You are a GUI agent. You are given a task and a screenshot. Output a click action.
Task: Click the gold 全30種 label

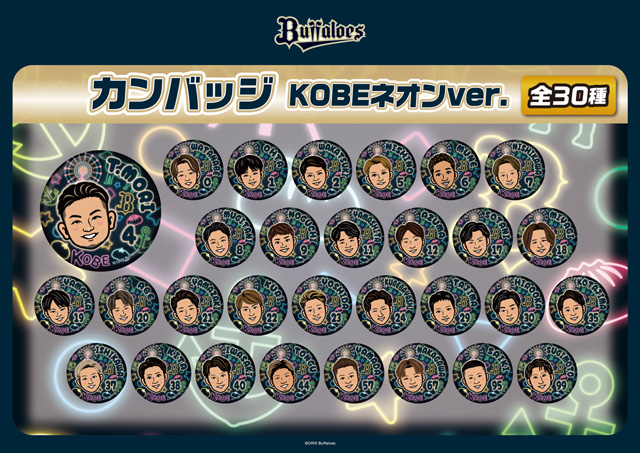click(x=568, y=95)
